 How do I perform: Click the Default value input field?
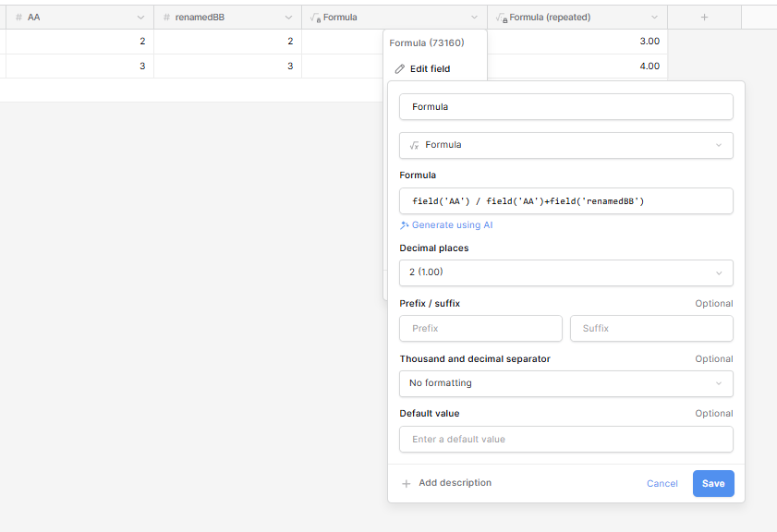(566, 440)
